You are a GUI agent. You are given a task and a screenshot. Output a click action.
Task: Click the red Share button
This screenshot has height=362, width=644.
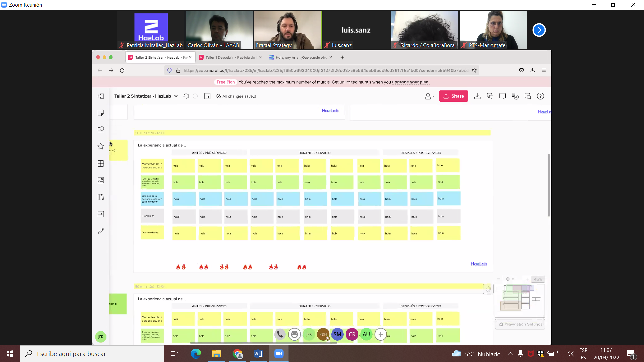(x=453, y=96)
